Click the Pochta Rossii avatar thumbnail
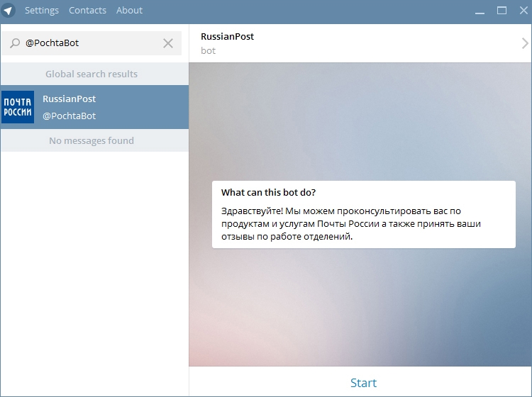Screen dimensions: 532x397 click(x=18, y=107)
